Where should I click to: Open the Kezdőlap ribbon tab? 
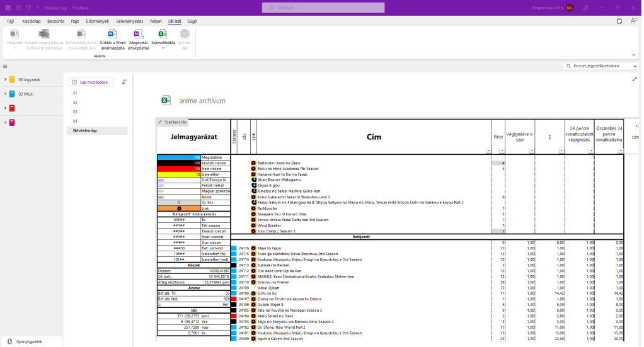32,21
